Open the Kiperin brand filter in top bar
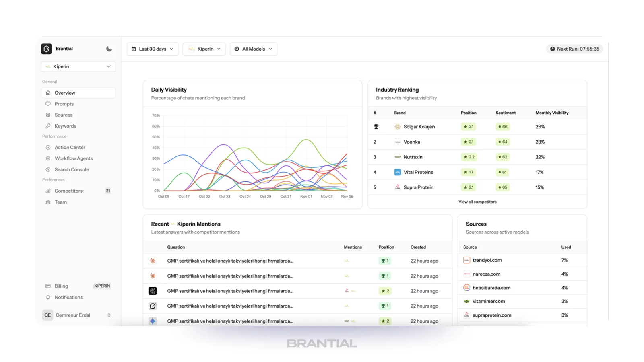 (204, 49)
